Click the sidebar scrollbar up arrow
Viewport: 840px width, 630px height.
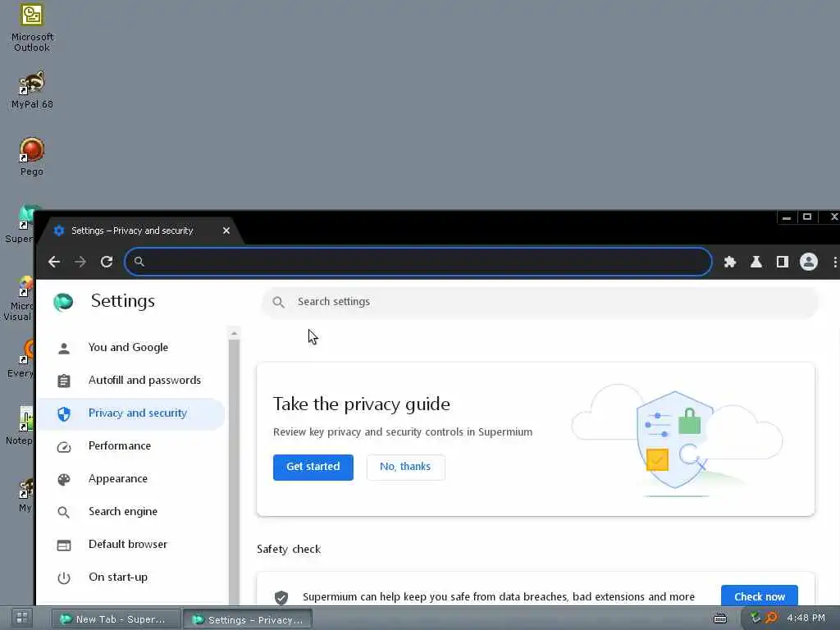234,334
